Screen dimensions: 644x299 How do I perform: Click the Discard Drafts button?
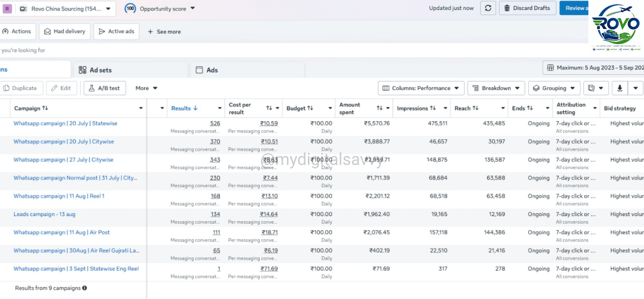click(x=528, y=8)
